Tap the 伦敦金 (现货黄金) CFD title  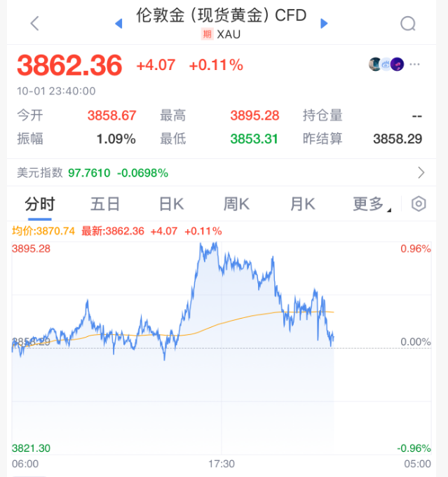[x=221, y=15]
